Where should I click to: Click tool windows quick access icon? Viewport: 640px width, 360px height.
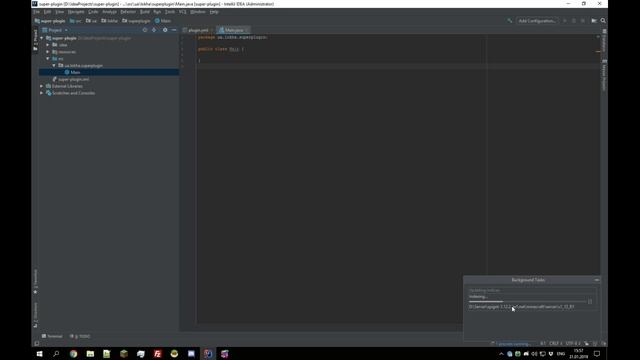point(36,344)
